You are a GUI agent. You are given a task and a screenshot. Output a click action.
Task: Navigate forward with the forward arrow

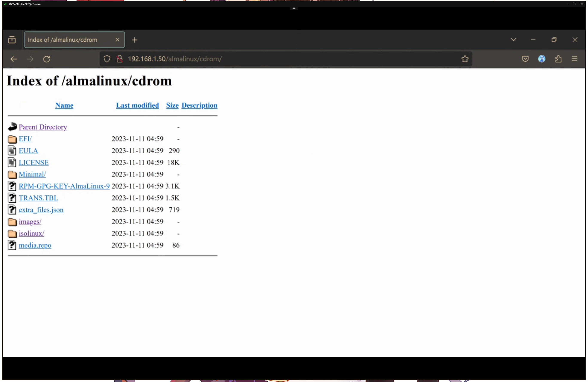(30, 59)
